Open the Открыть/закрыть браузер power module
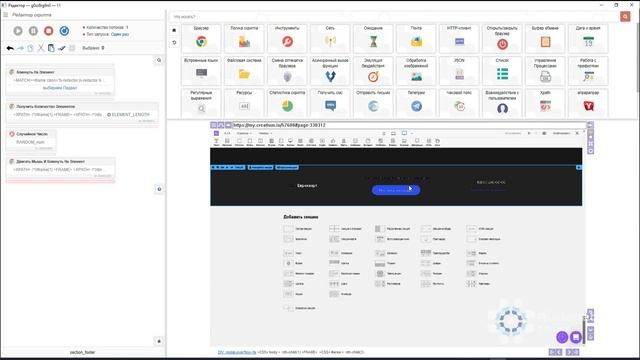The image size is (640, 360). 502,39
